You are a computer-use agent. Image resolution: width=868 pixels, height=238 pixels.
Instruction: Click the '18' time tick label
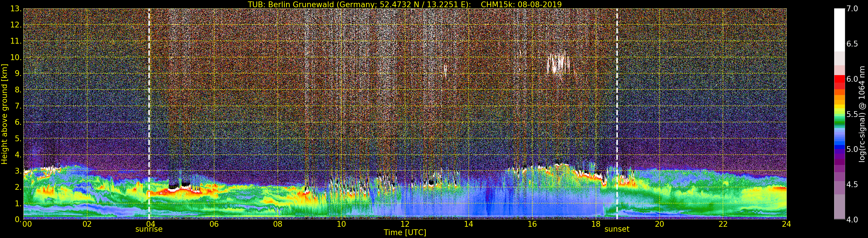coord(596,224)
